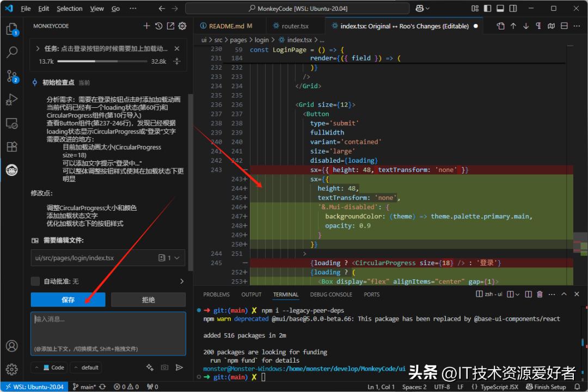588x392 pixels.
Task: Select the Source Control icon showing 2 changes
Action: (12, 76)
